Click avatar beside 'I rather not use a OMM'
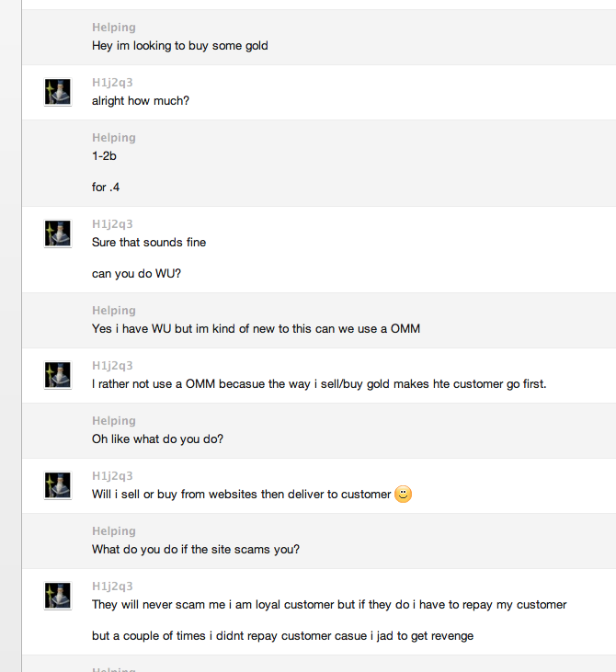Image resolution: width=616 pixels, height=672 pixels. click(58, 375)
